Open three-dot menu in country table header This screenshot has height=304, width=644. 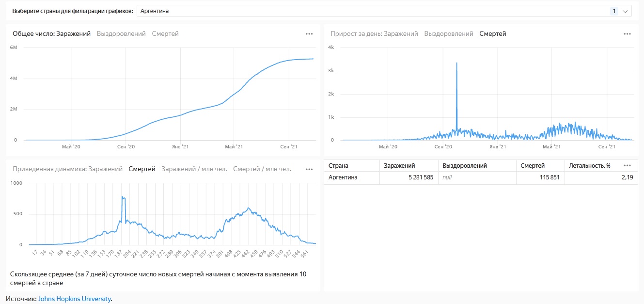click(x=627, y=165)
